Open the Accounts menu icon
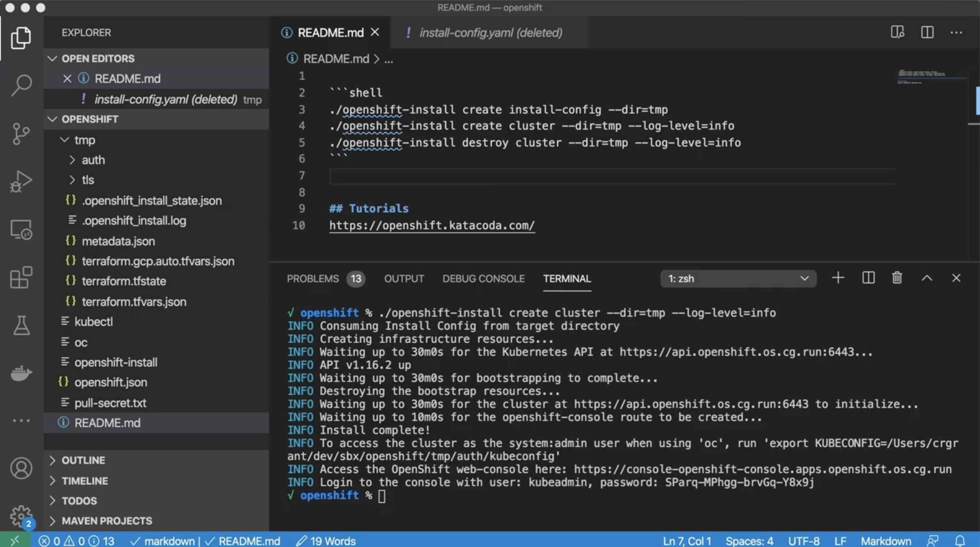980x547 pixels. tap(21, 468)
